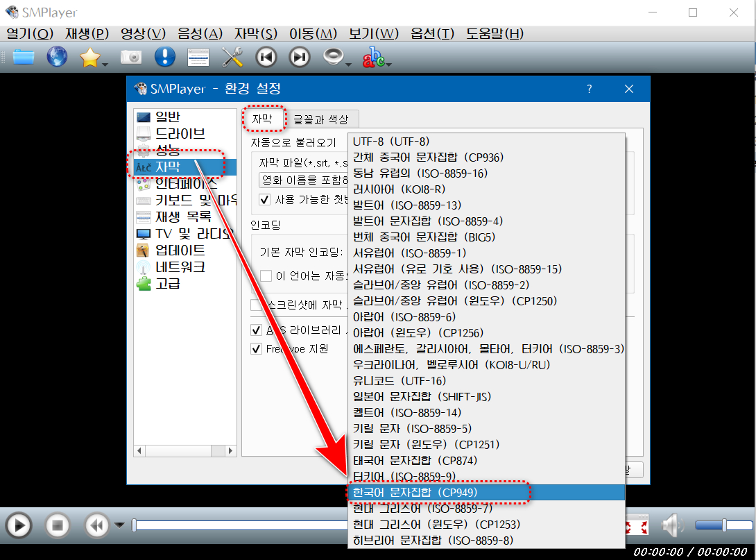Open favorites star icon in toolbar
This screenshot has width=756, height=560.
click(x=89, y=58)
